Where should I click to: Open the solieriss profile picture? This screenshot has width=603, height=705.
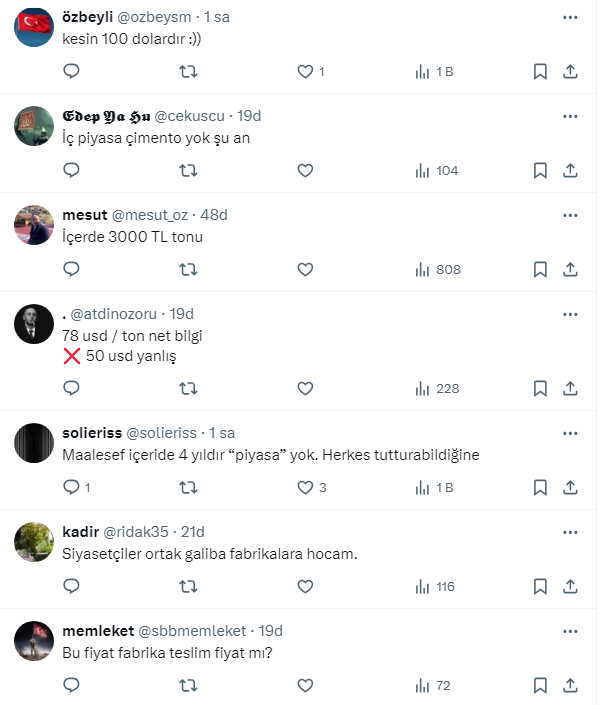[x=34, y=442]
